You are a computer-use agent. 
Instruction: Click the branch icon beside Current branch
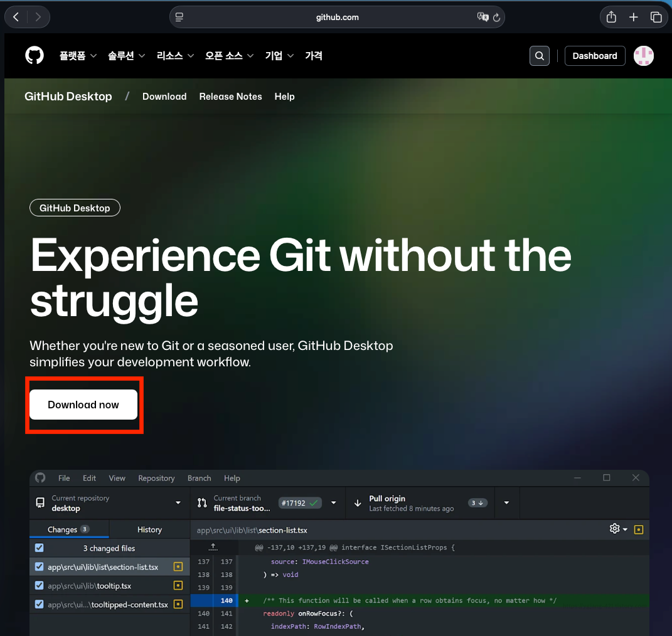[x=202, y=503]
